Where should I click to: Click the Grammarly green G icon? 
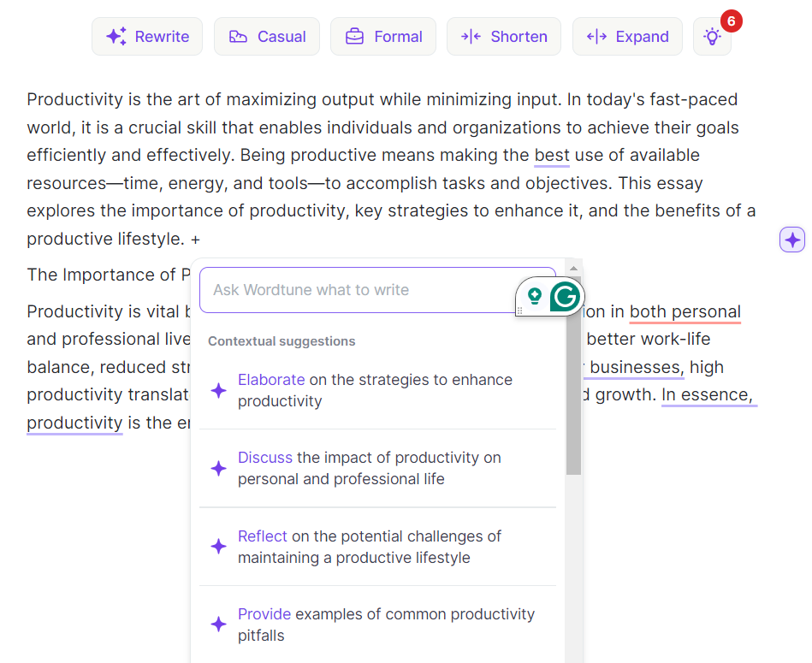564,297
